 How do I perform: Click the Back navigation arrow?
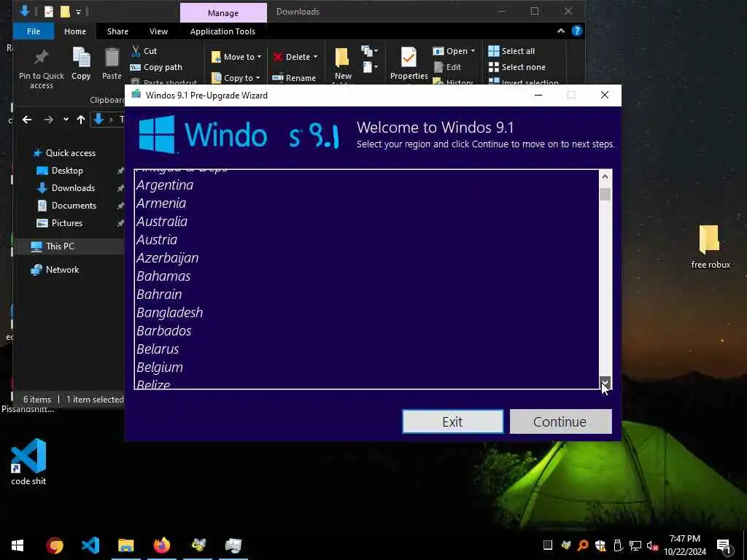(x=27, y=120)
